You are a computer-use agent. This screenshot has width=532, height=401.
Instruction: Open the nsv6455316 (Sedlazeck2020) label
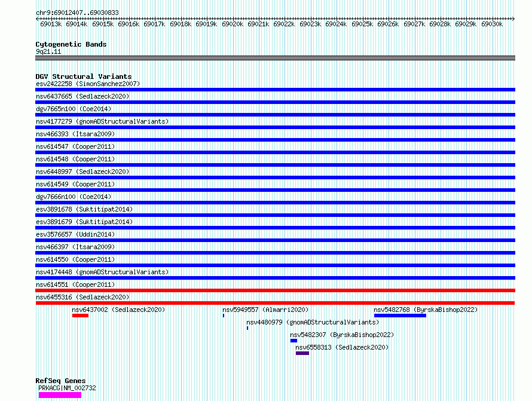coord(82,297)
